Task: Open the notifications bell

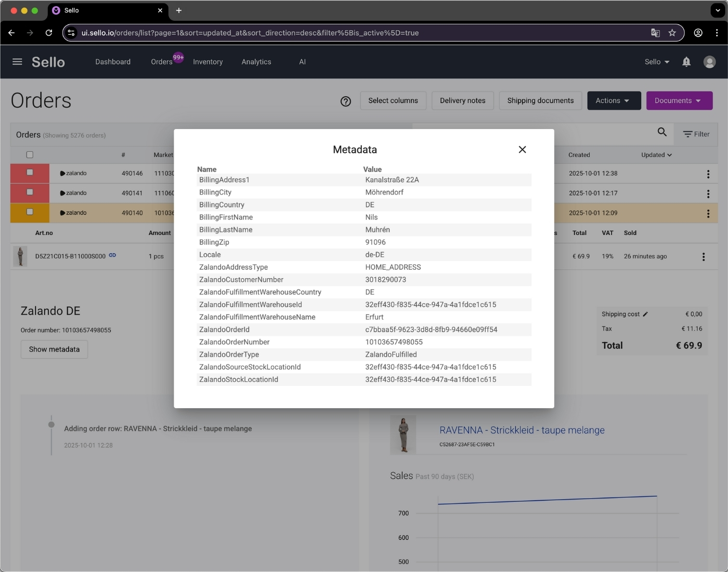Action: 686,62
